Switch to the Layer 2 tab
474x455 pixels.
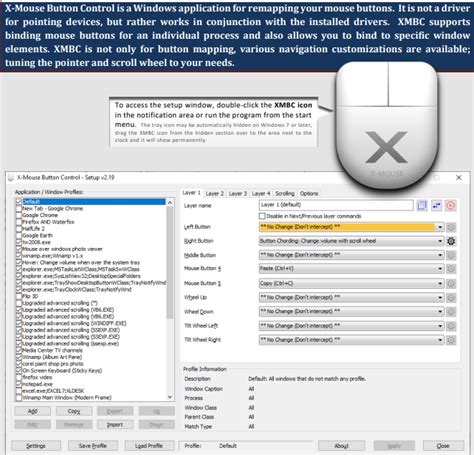coord(215,194)
